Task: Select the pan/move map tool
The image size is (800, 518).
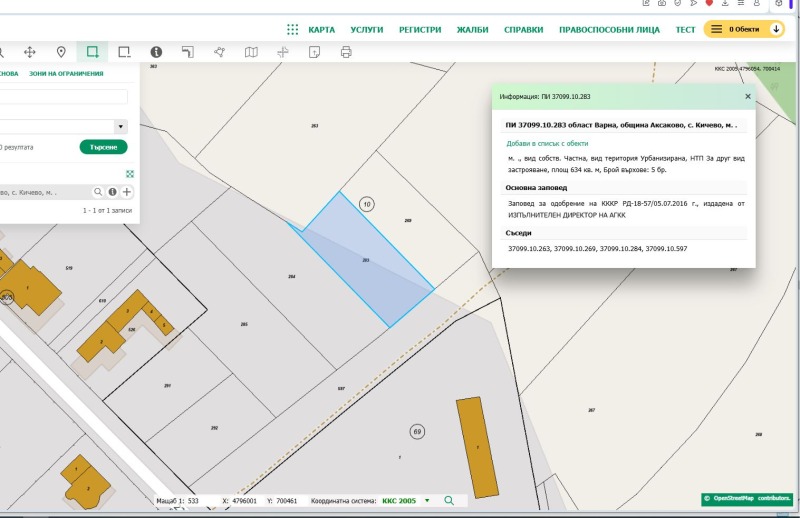Action: [29, 52]
